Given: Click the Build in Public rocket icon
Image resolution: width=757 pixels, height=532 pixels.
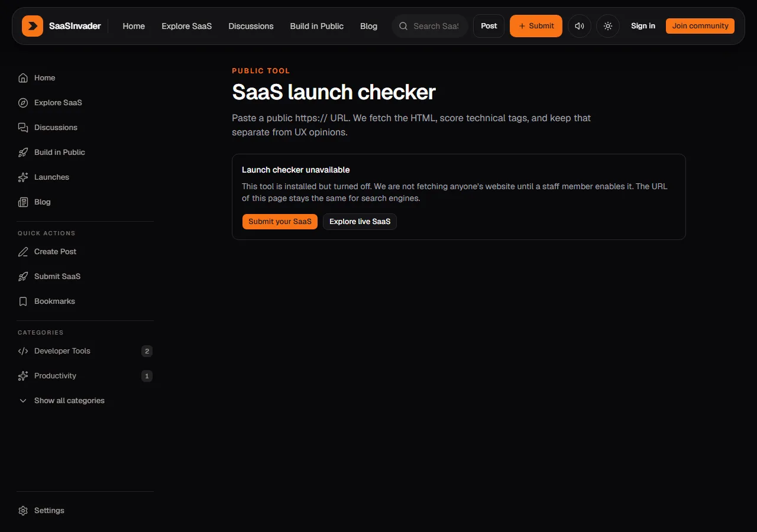Looking at the screenshot, I should click(x=23, y=153).
